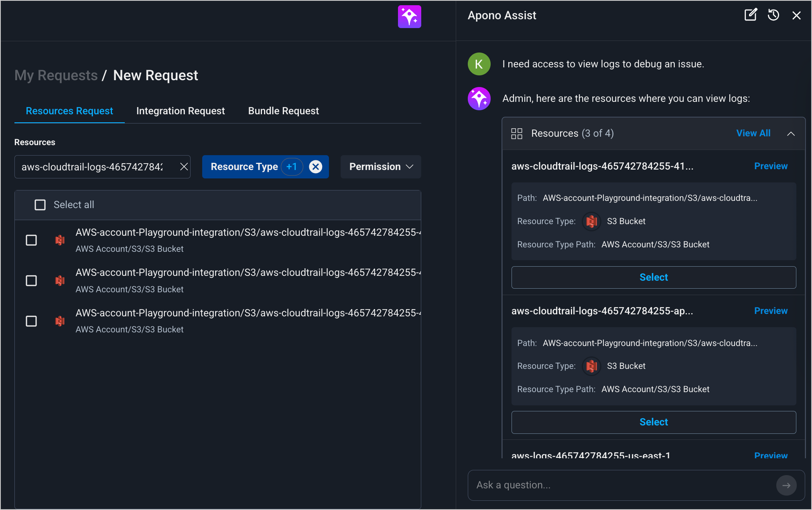812x510 pixels.
Task: Check the Select all checkbox
Action: pyautogui.click(x=40, y=205)
